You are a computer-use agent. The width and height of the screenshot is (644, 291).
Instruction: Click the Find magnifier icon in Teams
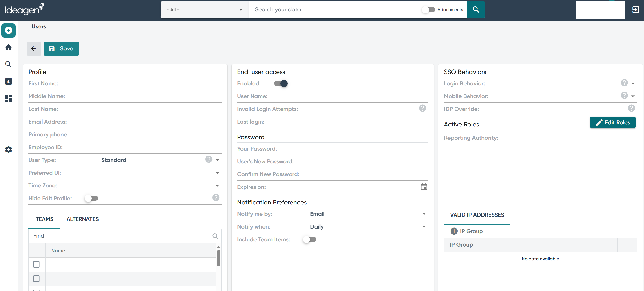click(215, 236)
